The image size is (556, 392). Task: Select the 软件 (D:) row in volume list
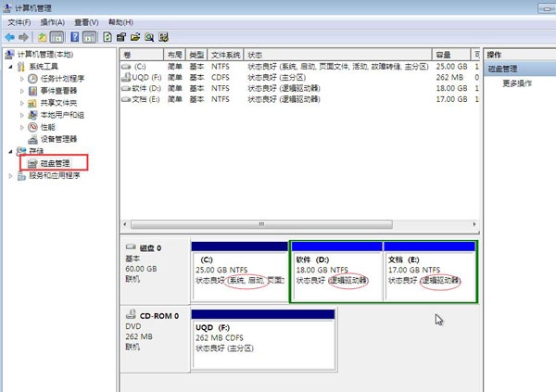[300, 88]
